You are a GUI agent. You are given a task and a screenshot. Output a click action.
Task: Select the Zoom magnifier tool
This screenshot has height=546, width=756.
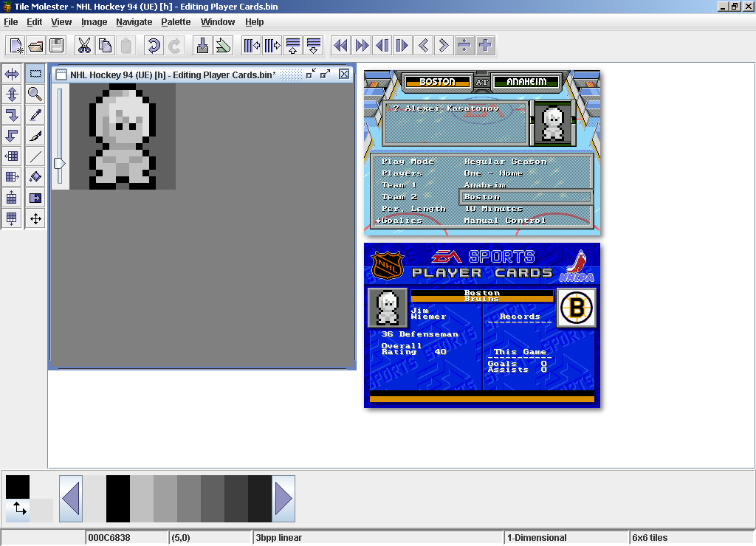[35, 94]
